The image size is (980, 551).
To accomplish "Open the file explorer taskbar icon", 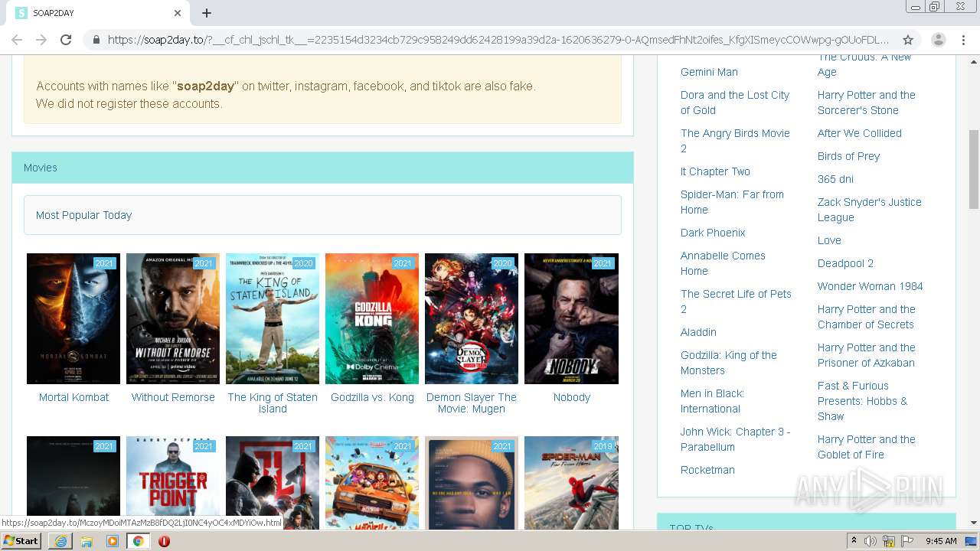I will (87, 541).
